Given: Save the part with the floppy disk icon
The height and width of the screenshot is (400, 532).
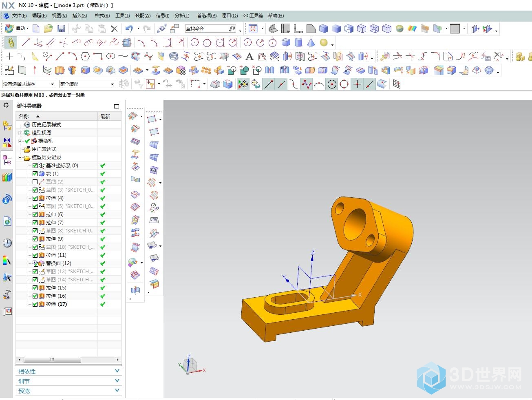Looking at the screenshot, I should (x=61, y=29).
